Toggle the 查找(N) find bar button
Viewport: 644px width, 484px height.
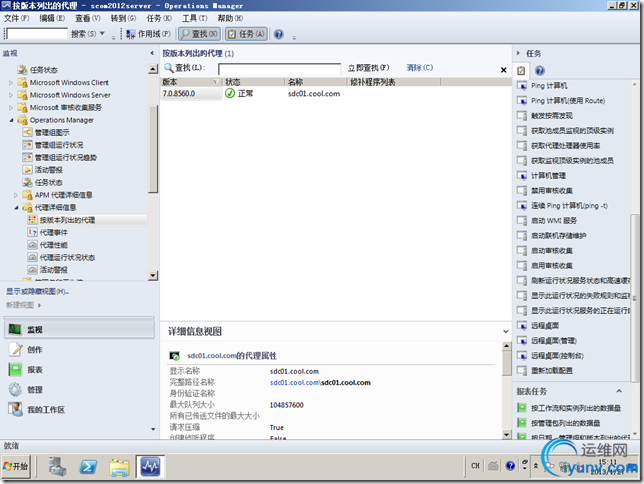coord(200,34)
